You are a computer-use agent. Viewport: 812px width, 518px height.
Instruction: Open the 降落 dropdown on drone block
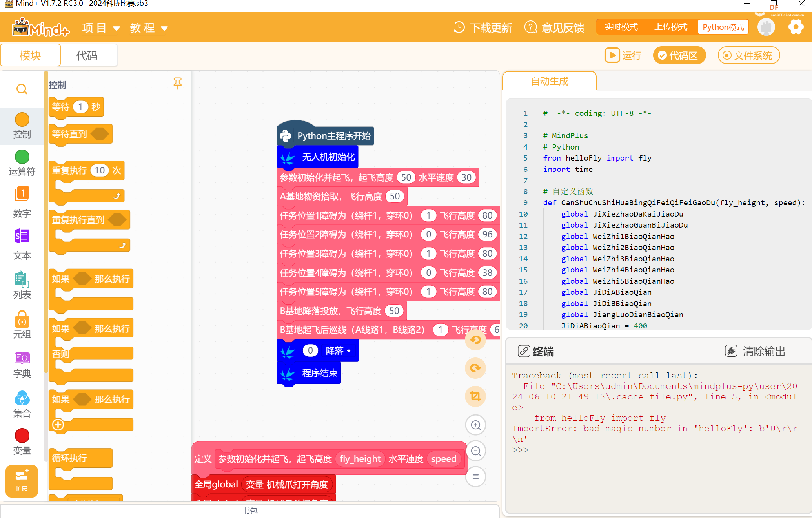point(338,350)
